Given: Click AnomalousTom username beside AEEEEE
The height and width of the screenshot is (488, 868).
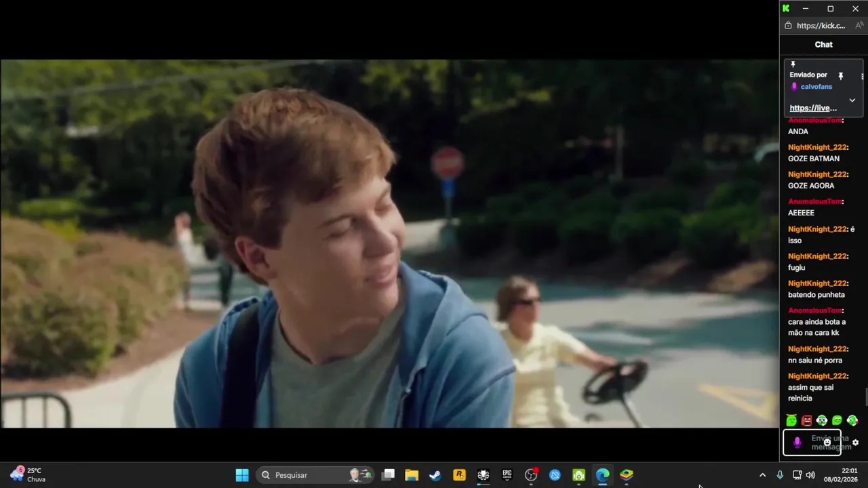Looking at the screenshot, I should [x=816, y=201].
